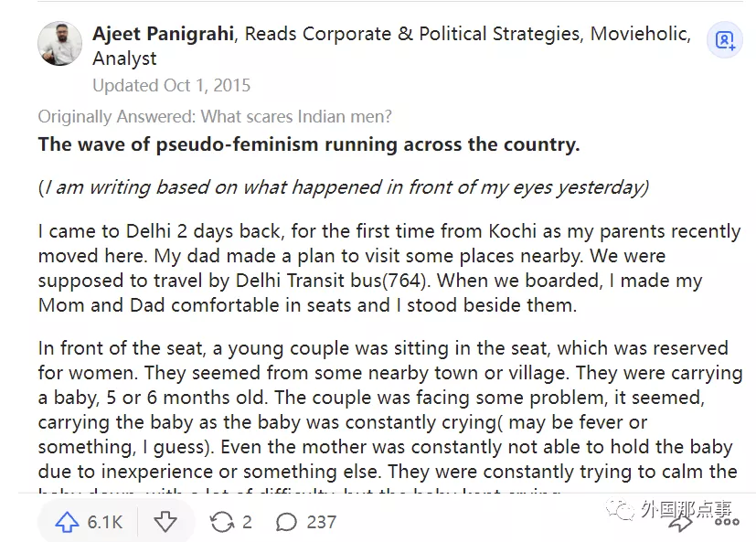Viewport: 756px width, 542px height.
Task: Click the paragraph starting "In front of the seat"
Action: click(383, 409)
